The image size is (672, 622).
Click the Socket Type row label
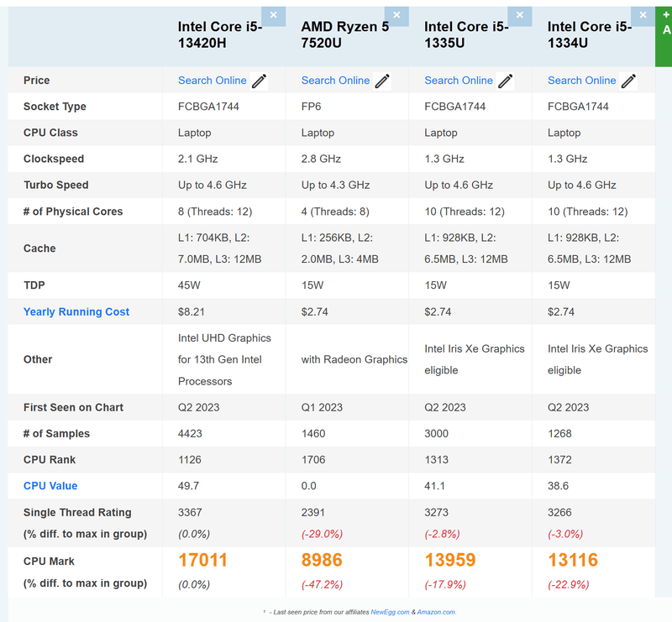[55, 107]
